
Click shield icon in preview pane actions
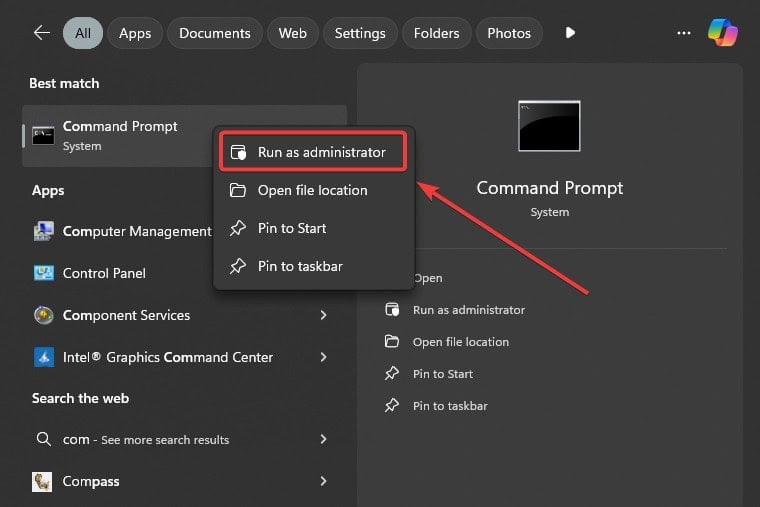coord(392,309)
